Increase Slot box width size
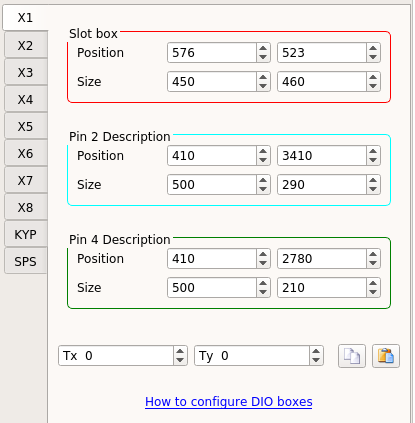This screenshot has width=415, height=423. click(x=263, y=77)
